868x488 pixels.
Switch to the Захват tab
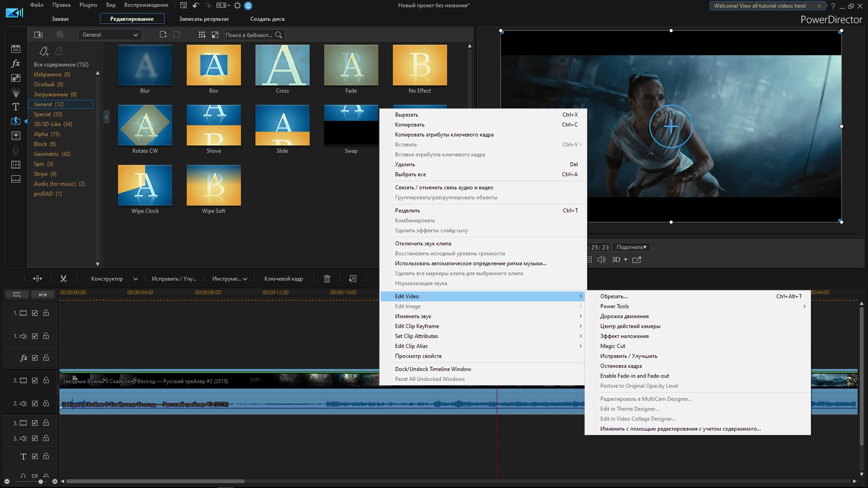pos(60,19)
